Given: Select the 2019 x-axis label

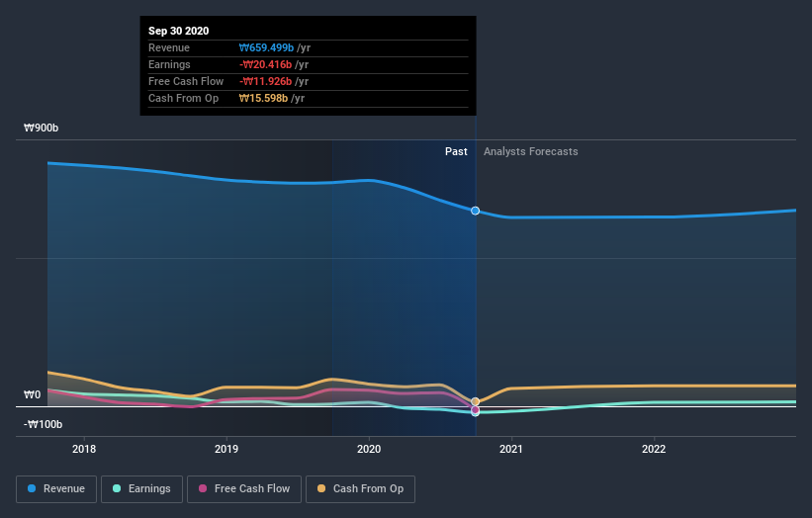Looking at the screenshot, I should pos(226,449).
